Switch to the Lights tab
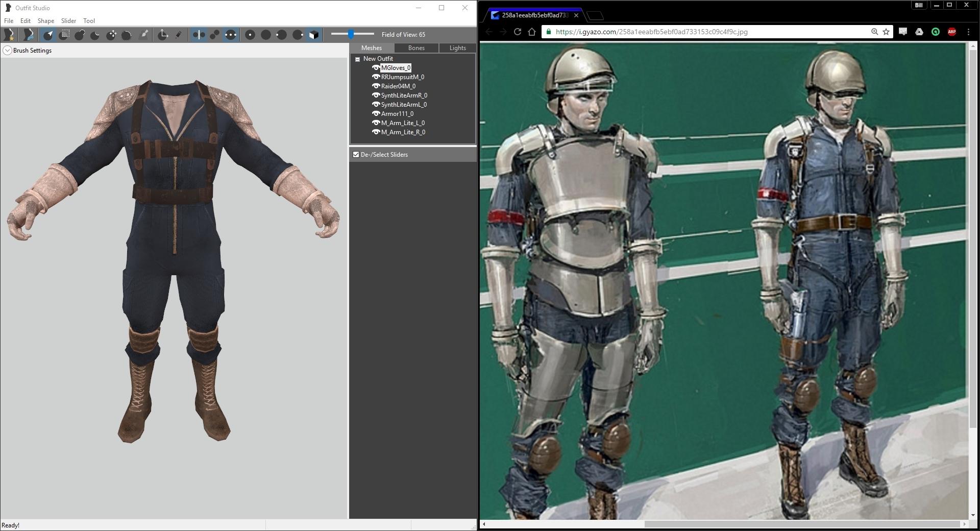980x531 pixels. (458, 48)
